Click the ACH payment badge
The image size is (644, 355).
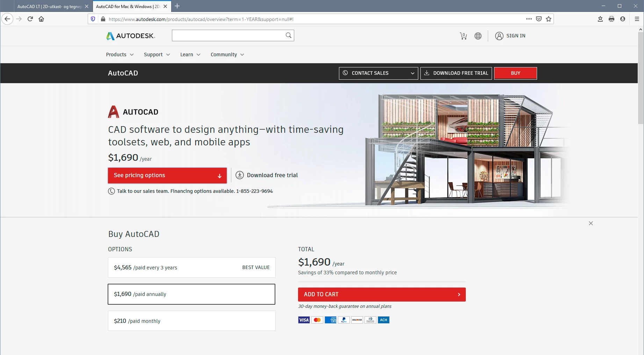point(384,320)
